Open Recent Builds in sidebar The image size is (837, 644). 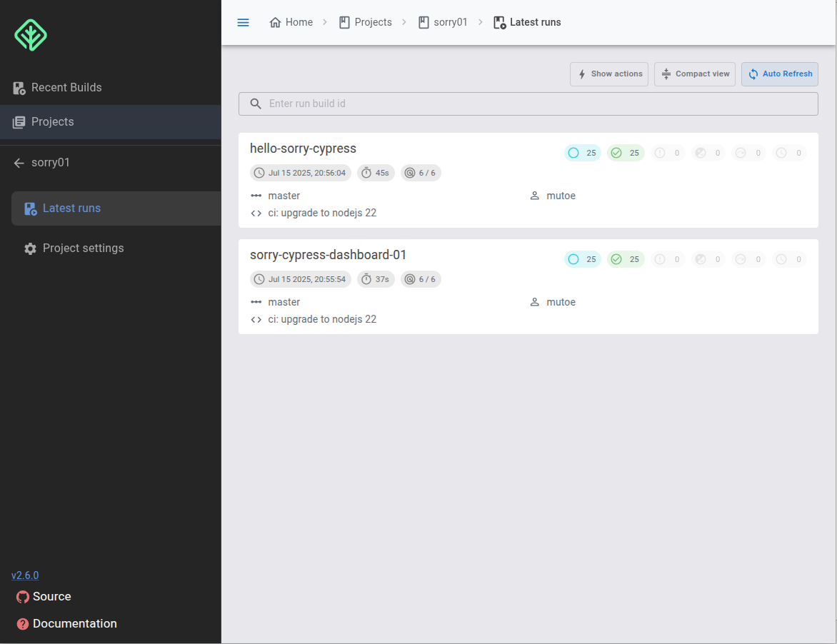point(111,88)
